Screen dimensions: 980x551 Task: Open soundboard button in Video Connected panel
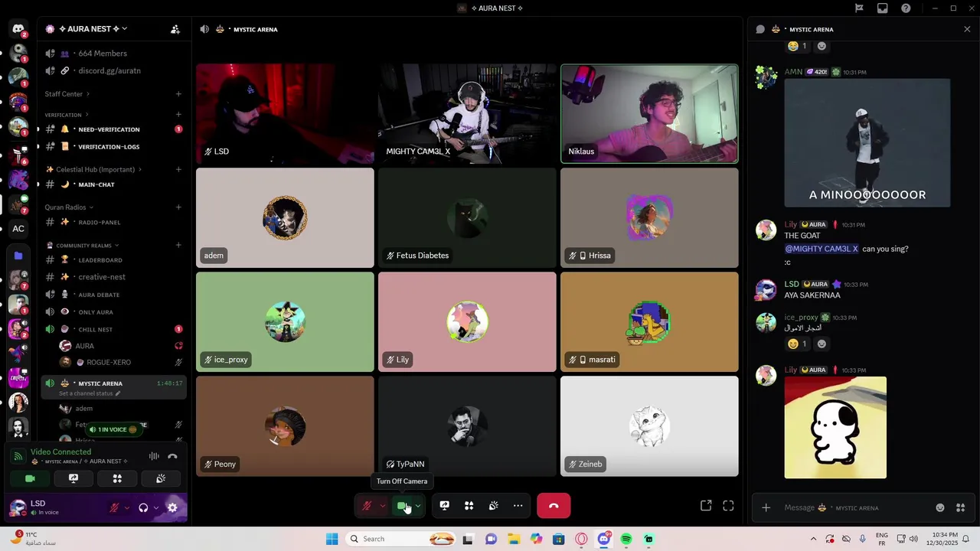[x=161, y=478]
